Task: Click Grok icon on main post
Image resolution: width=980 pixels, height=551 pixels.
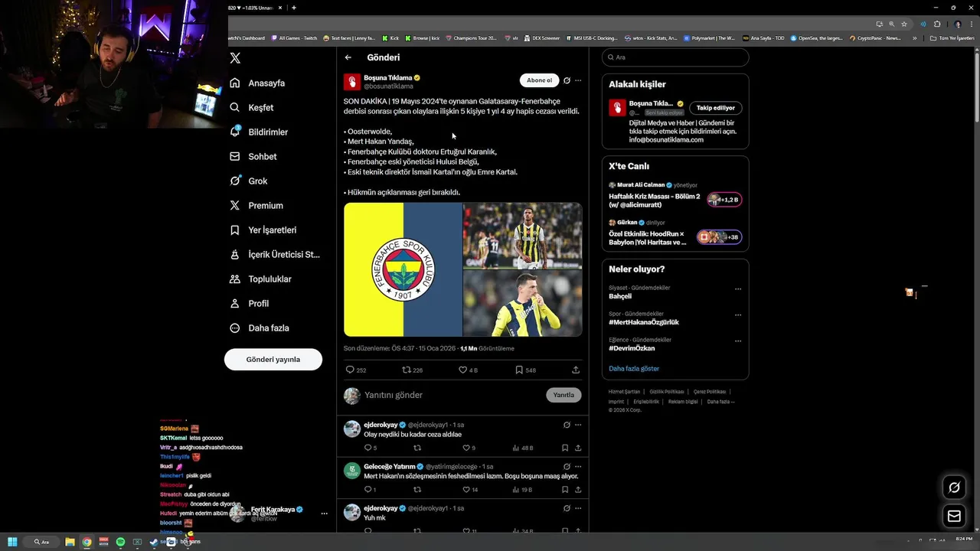Action: pyautogui.click(x=567, y=80)
